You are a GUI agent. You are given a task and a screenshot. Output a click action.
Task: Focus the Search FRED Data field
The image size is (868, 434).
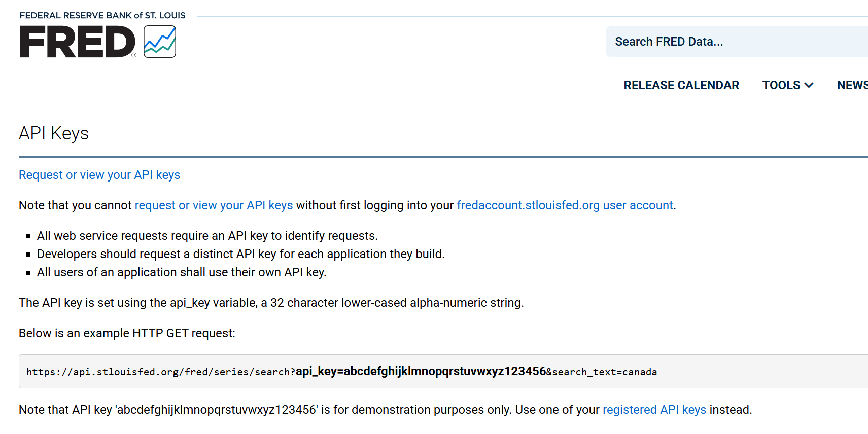[x=736, y=42]
